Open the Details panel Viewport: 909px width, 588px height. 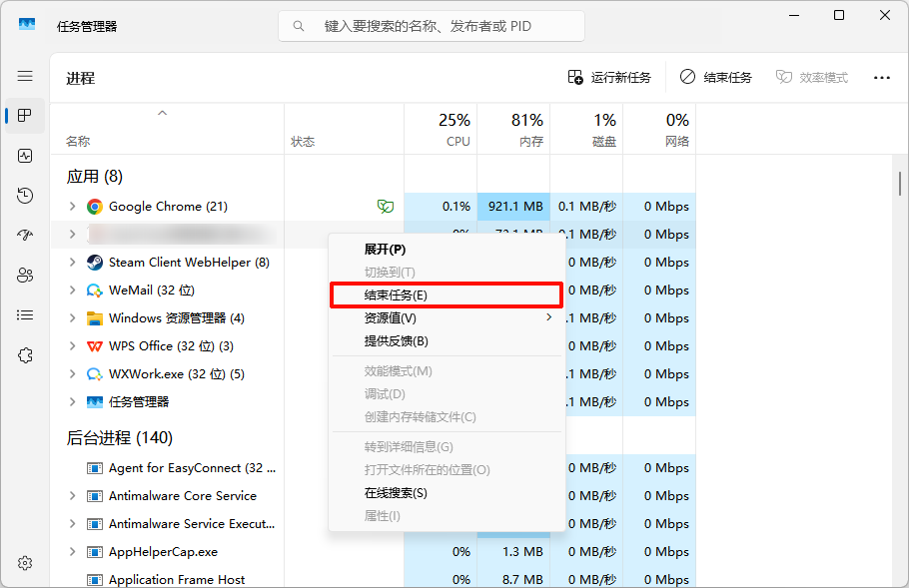pyautogui.click(x=25, y=314)
